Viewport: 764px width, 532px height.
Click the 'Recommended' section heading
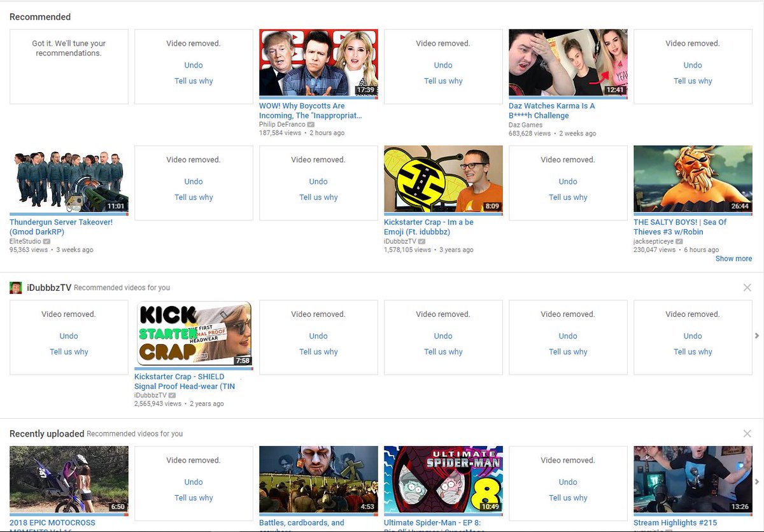click(40, 17)
